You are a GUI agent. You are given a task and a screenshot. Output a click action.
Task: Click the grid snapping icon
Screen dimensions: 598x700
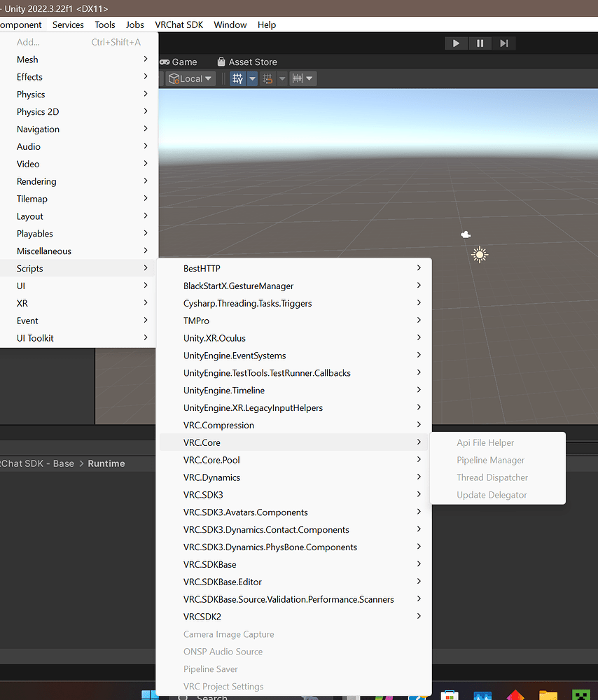click(267, 78)
